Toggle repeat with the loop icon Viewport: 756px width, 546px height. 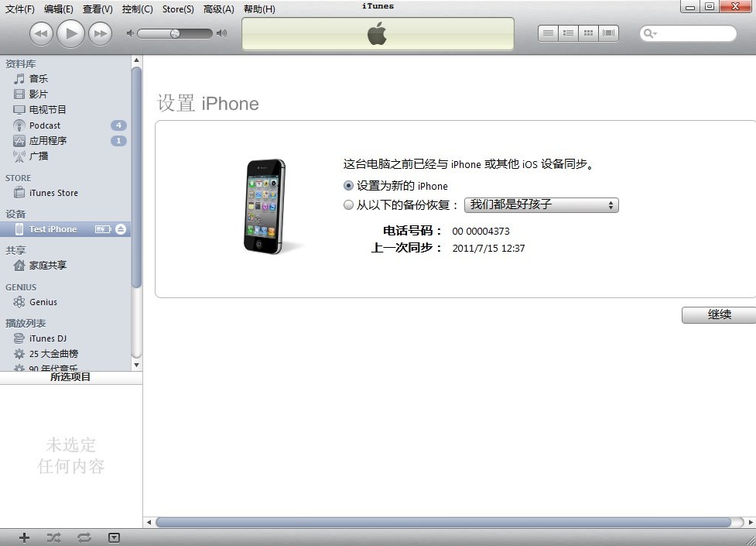[84, 537]
